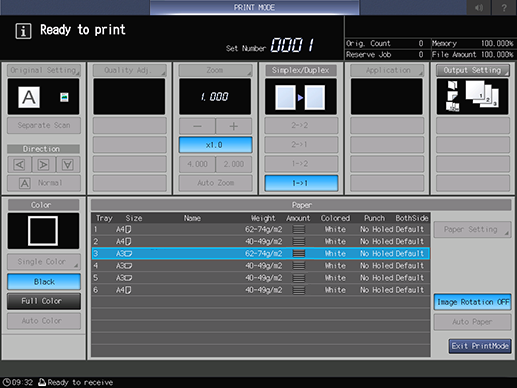The width and height of the screenshot is (517, 388).
Task: Select highlighted tray 3 A3 row
Action: pos(260,254)
